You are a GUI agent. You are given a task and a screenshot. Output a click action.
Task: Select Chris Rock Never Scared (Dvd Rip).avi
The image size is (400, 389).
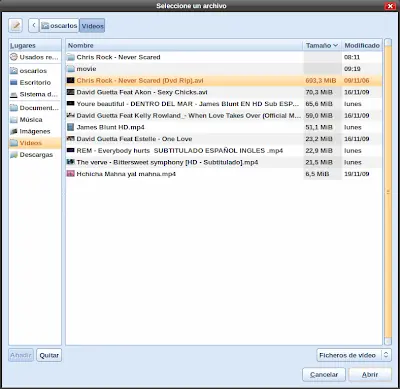[x=224, y=80]
